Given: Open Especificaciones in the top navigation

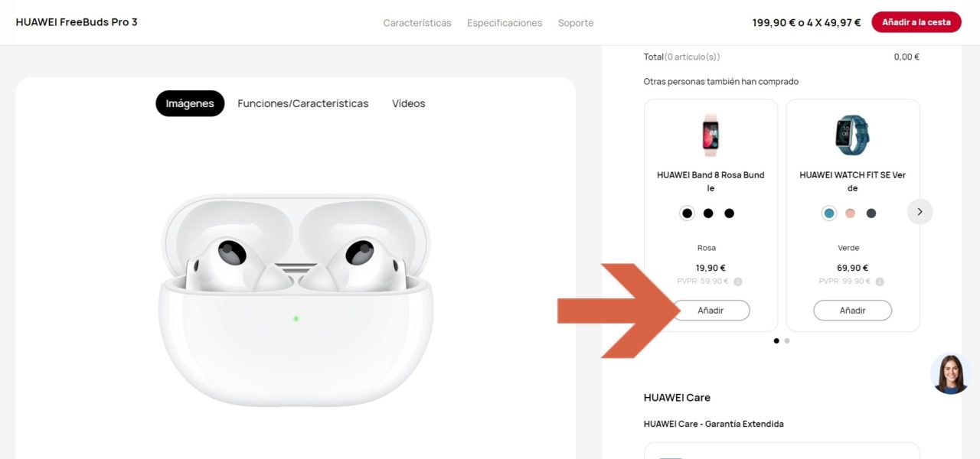Looking at the screenshot, I should [505, 23].
